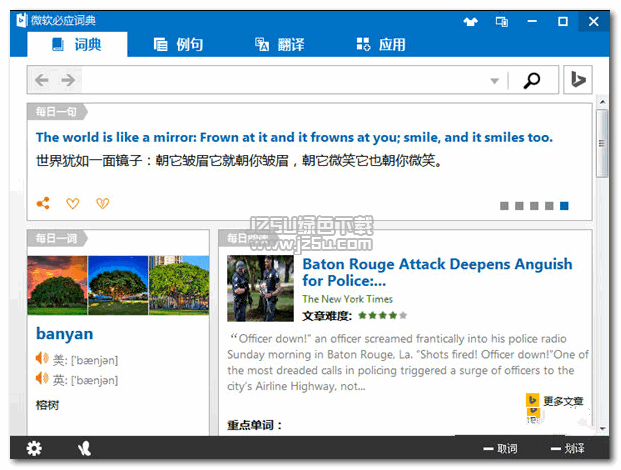The image size is (621, 470).
Task: Jump to third daily sentence dot
Action: click(534, 206)
